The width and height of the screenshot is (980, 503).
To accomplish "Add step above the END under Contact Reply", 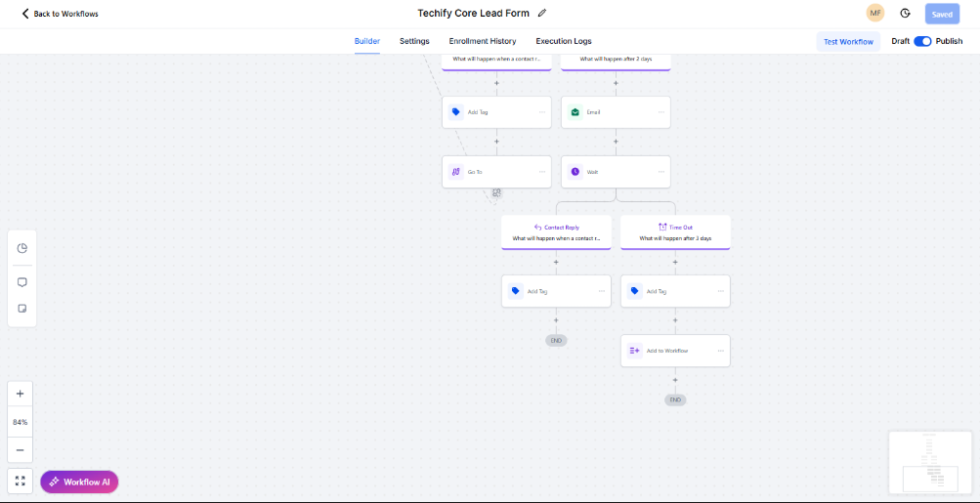I will [556, 320].
